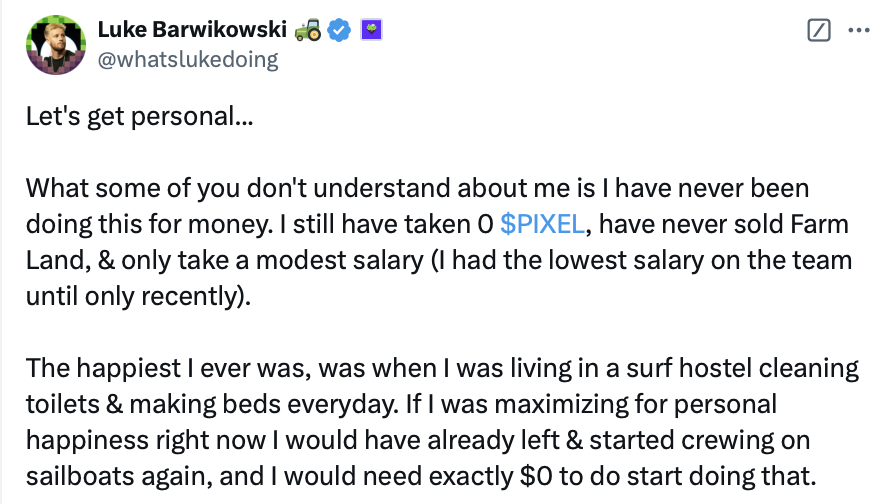Click the words "sailboats again" in last line

pos(119,476)
